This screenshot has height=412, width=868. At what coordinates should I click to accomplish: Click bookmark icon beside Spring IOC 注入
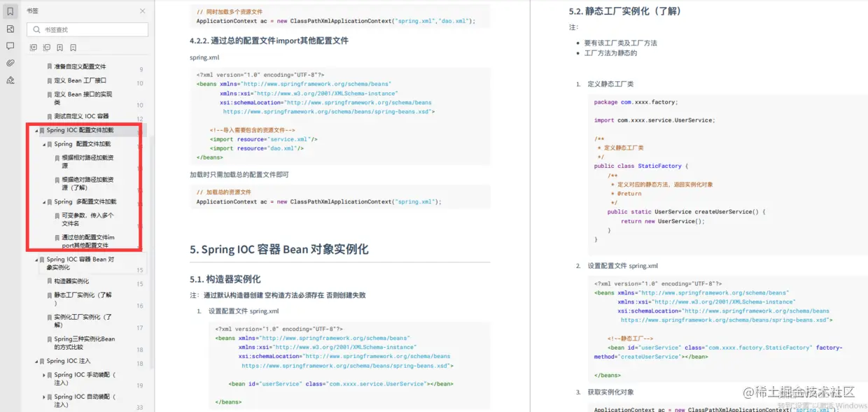[x=42, y=362]
